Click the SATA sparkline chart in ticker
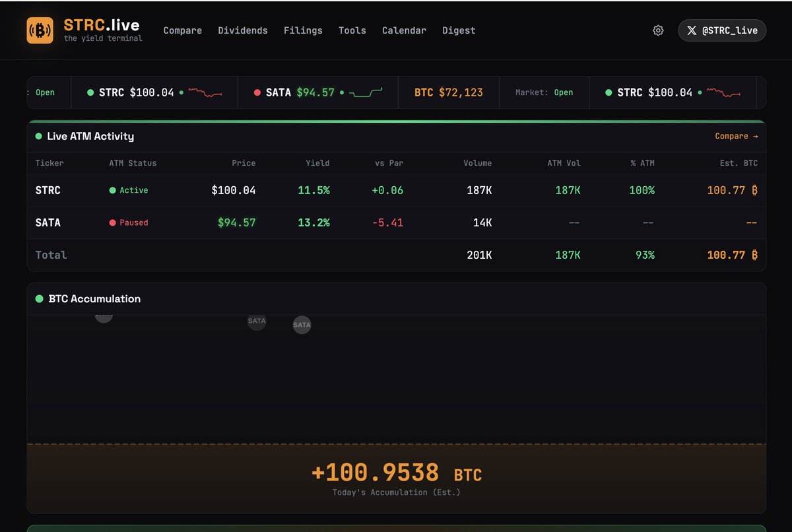This screenshot has width=792, height=532. 366,92
